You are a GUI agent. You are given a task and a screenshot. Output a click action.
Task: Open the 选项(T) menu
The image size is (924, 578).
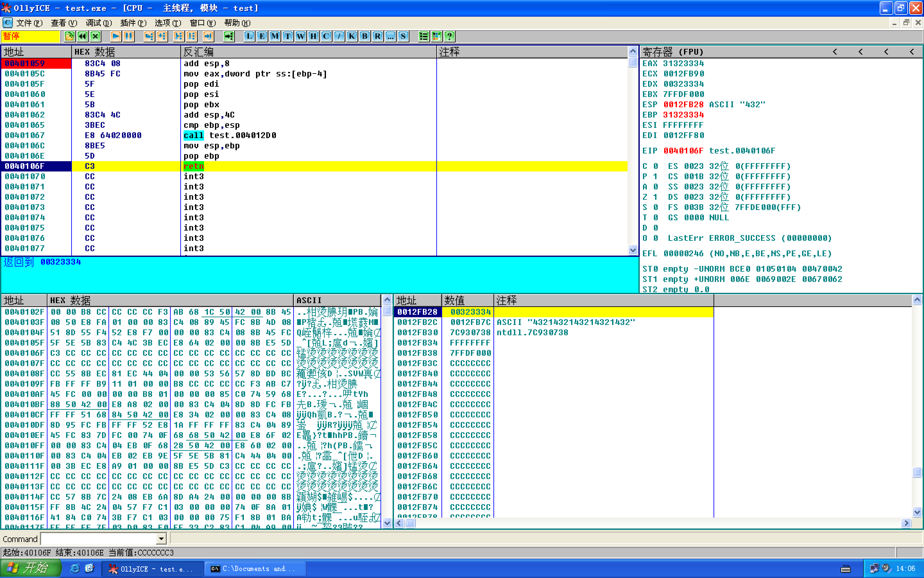tap(168, 23)
